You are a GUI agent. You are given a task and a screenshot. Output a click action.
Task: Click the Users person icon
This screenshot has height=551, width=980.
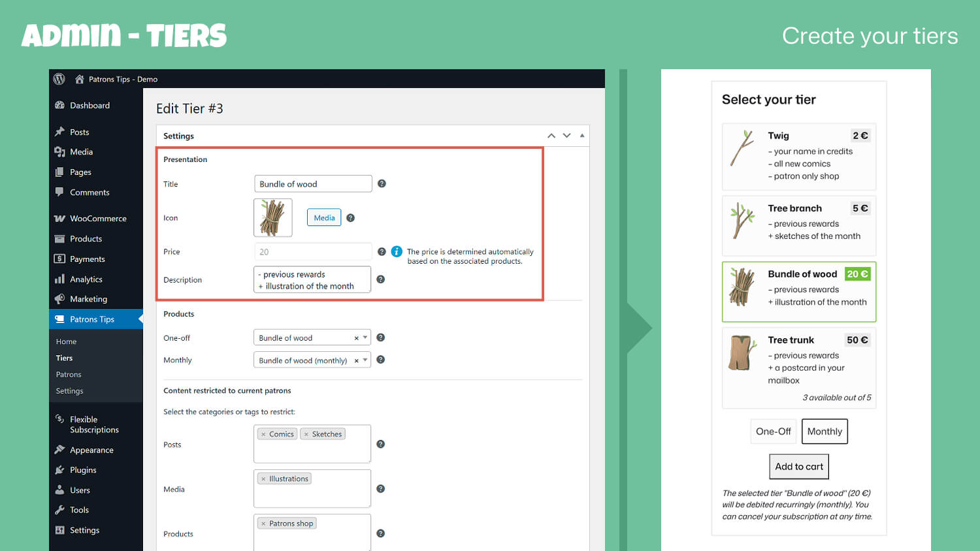coord(59,490)
